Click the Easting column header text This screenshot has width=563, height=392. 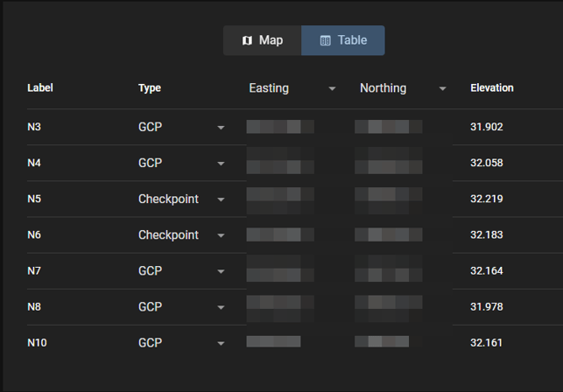pyautogui.click(x=269, y=88)
